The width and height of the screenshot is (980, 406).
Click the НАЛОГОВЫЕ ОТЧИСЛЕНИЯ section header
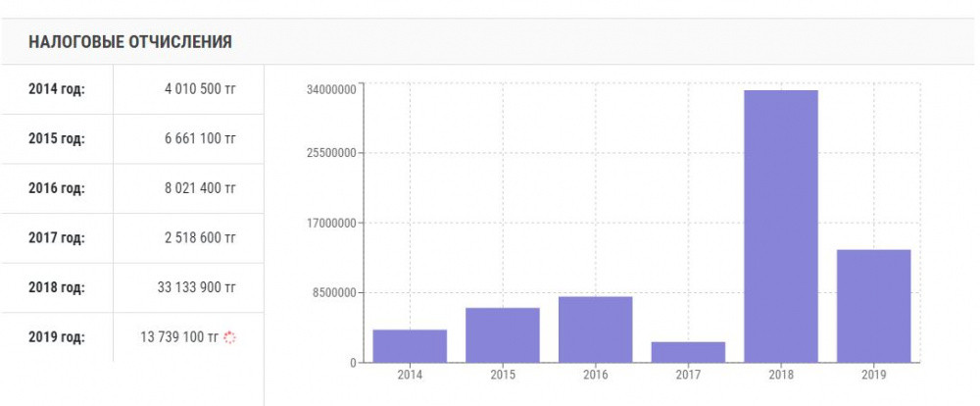pyautogui.click(x=130, y=41)
